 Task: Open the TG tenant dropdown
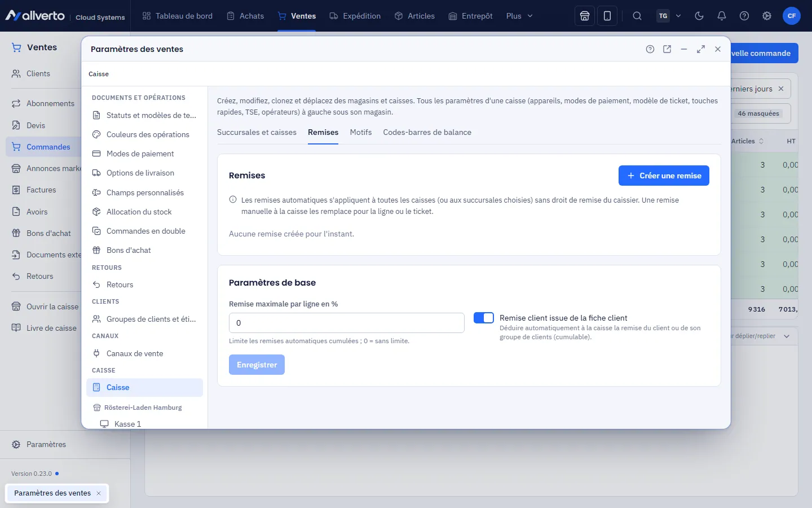click(x=669, y=16)
